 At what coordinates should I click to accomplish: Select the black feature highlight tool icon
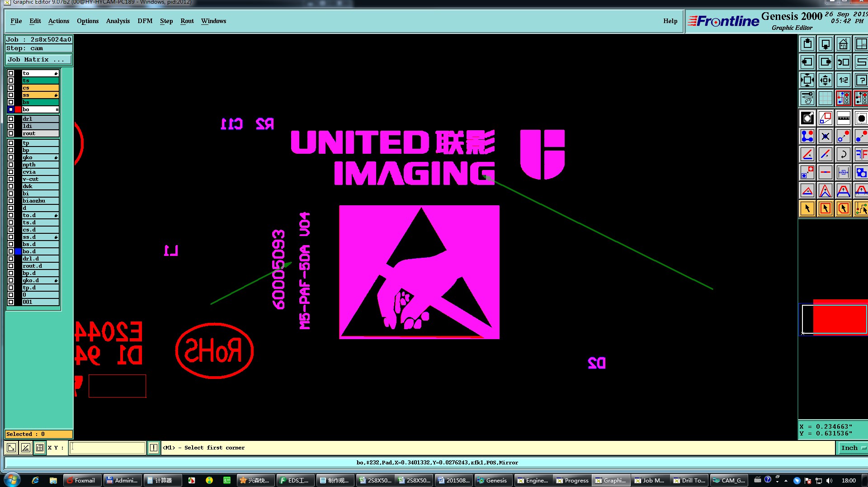(x=807, y=118)
